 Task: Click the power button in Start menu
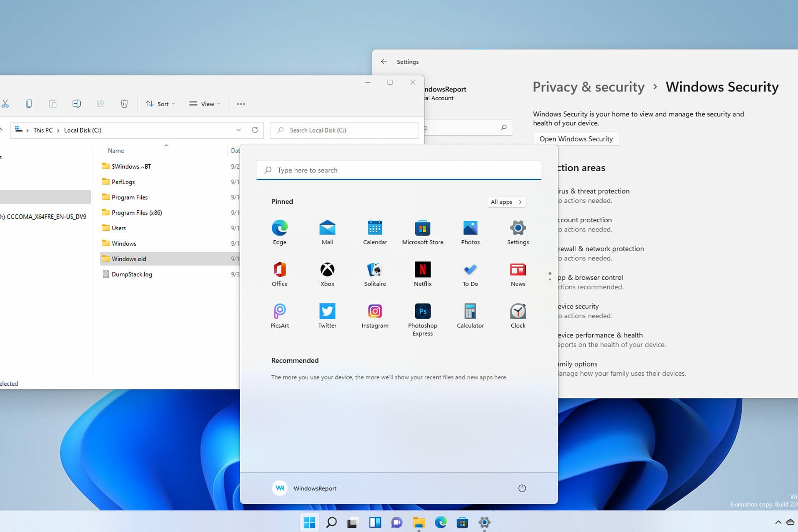[x=522, y=488]
